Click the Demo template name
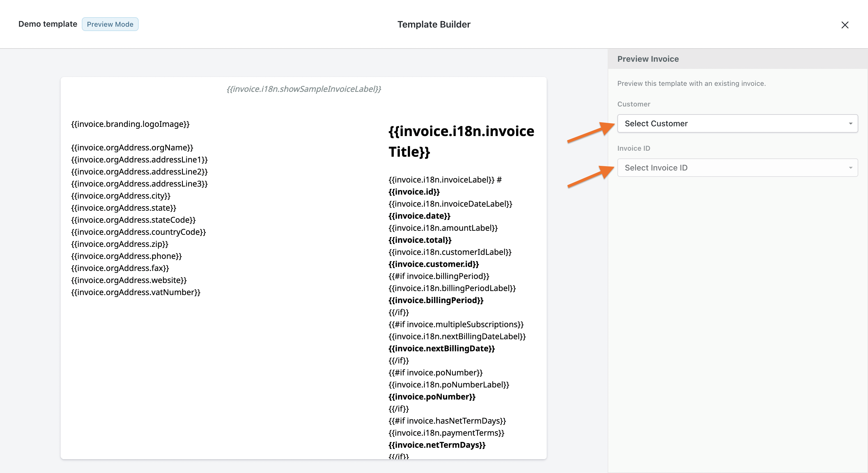The height and width of the screenshot is (473, 868). [48, 24]
